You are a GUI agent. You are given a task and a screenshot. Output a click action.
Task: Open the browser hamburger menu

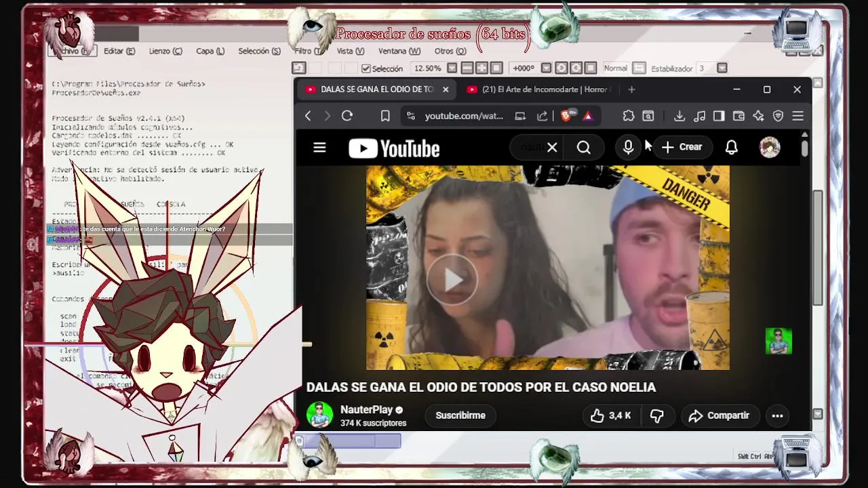point(798,116)
